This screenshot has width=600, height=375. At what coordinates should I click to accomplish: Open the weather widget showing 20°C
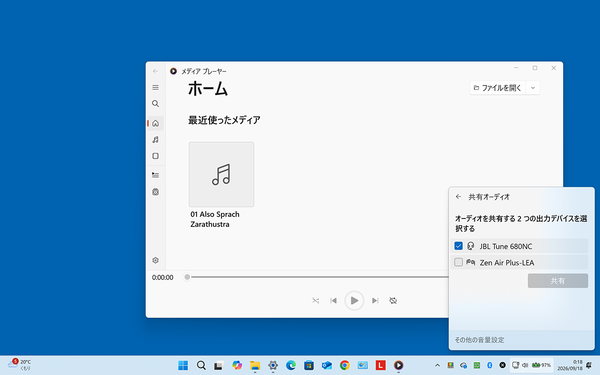pos(19,365)
